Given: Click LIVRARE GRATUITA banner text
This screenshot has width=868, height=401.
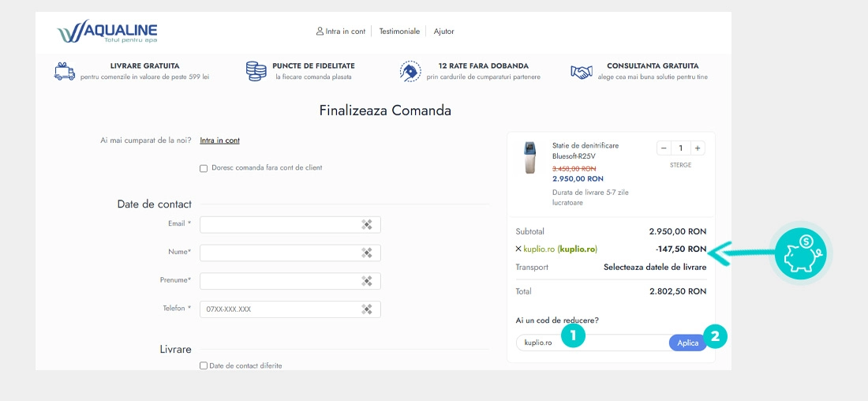Looking at the screenshot, I should (145, 66).
